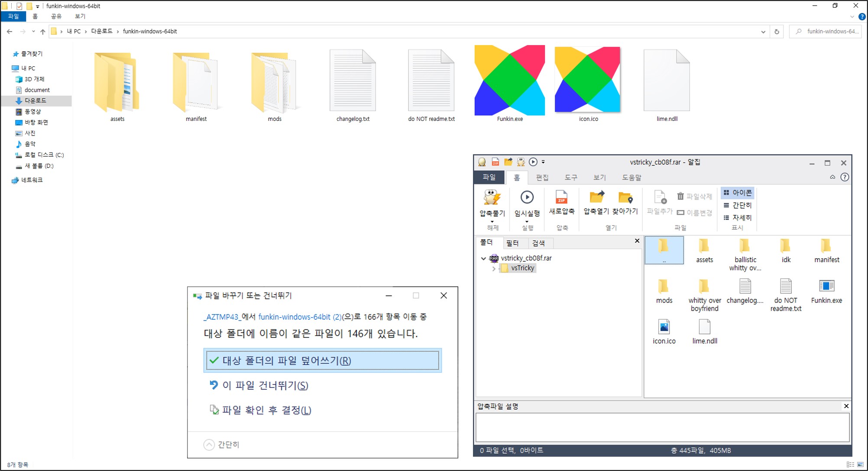Click the help question mark in 알집
This screenshot has height=471, width=868.
[x=845, y=177]
